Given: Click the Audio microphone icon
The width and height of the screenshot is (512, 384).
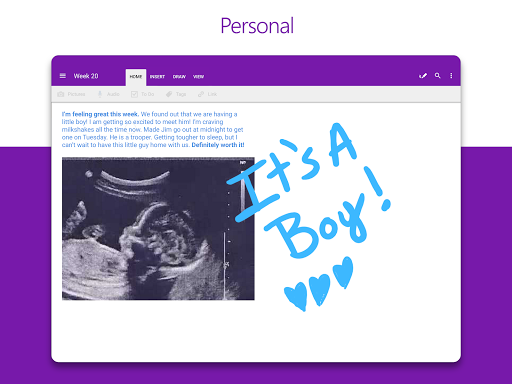Looking at the screenshot, I should pyautogui.click(x=100, y=94).
